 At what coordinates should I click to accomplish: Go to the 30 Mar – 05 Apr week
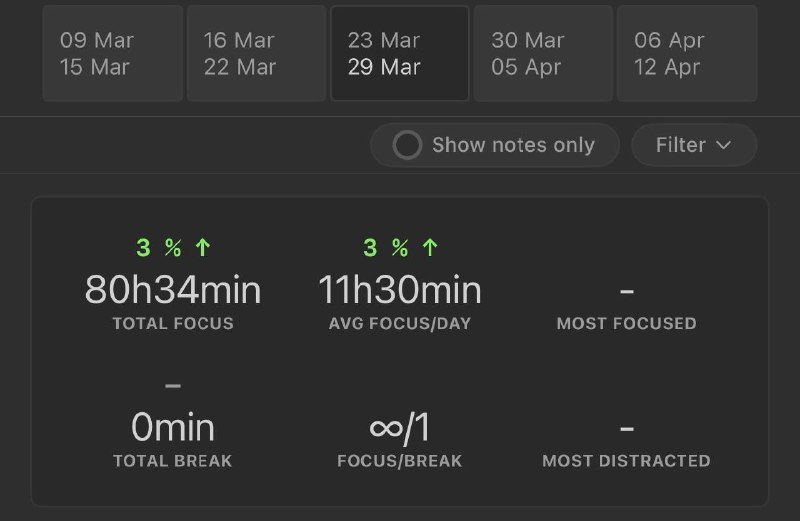coord(543,54)
